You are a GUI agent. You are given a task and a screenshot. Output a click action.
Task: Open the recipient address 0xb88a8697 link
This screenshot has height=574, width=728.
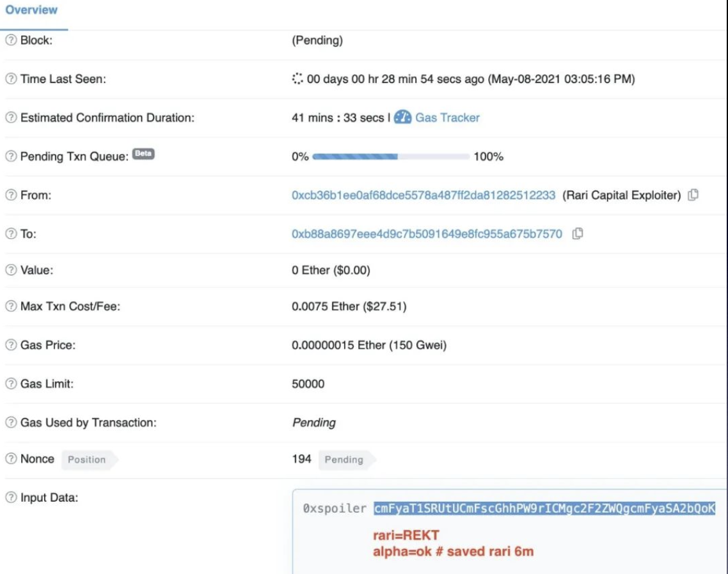(427, 234)
